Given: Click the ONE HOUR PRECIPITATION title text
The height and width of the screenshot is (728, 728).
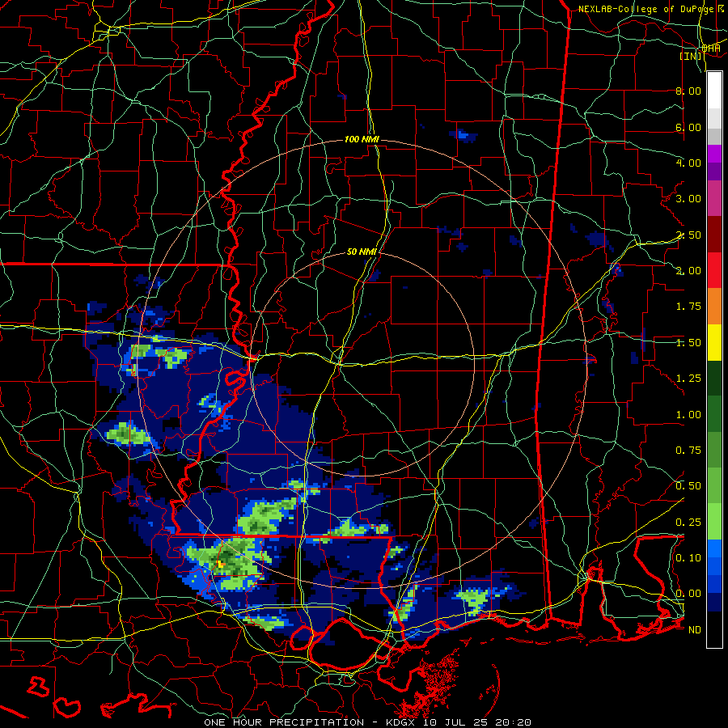Looking at the screenshot, I should point(284,722).
